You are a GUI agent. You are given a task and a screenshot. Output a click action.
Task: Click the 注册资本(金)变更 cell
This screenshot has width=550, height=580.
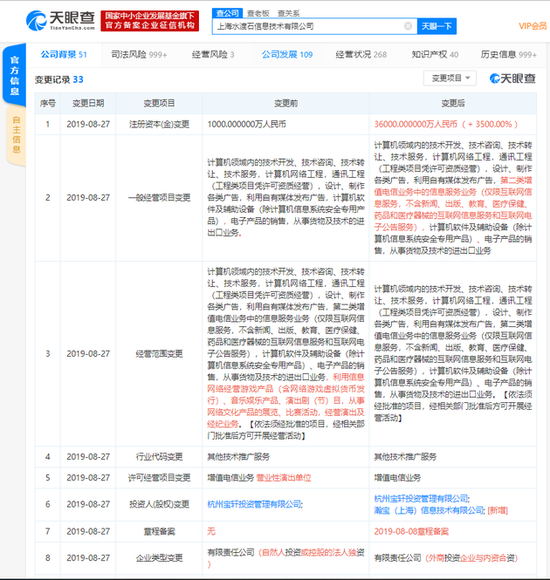[159, 124]
